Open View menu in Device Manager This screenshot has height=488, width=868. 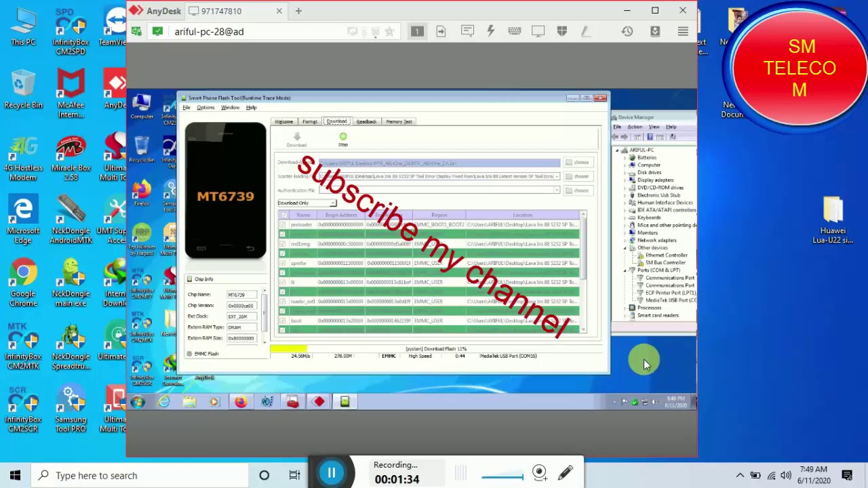pos(654,127)
